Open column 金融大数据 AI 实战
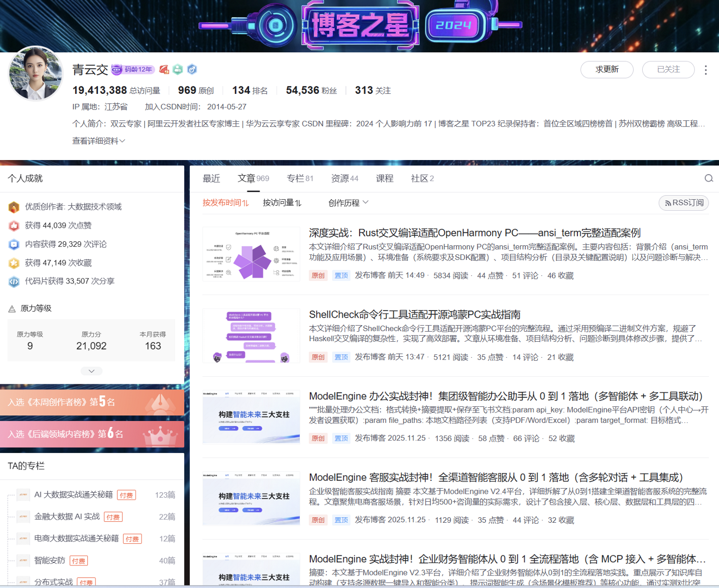 click(67, 516)
